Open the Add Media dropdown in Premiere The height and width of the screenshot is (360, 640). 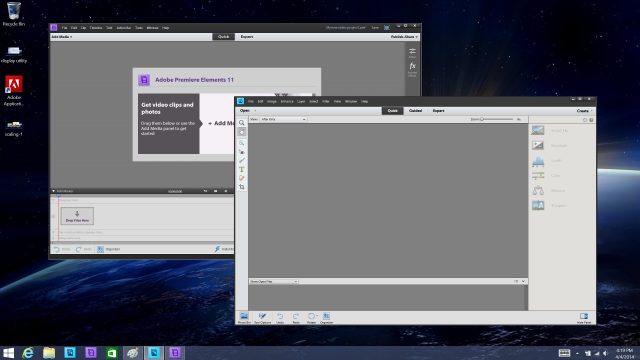pyautogui.click(x=61, y=37)
